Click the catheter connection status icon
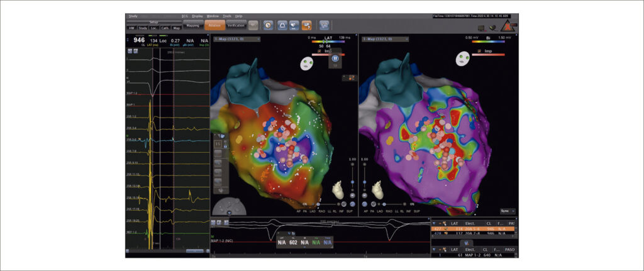The height and width of the screenshot is (271, 644). pyautogui.click(x=492, y=28)
